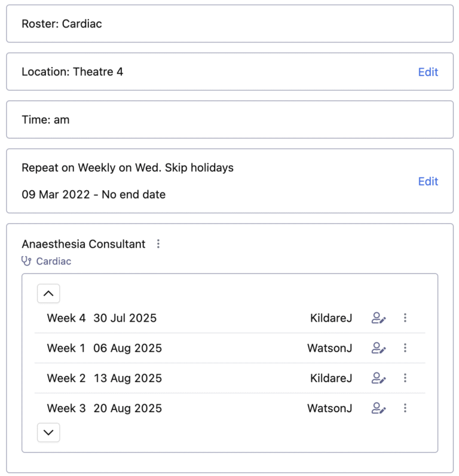Open three-dot menu for Week 1 row
Screen dimensions: 459x476
(x=405, y=348)
